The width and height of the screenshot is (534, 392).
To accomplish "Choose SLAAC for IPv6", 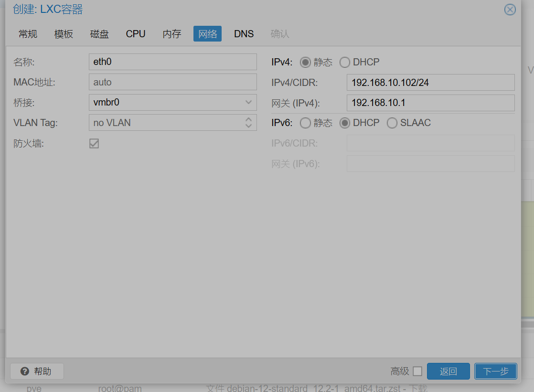I will (x=392, y=123).
